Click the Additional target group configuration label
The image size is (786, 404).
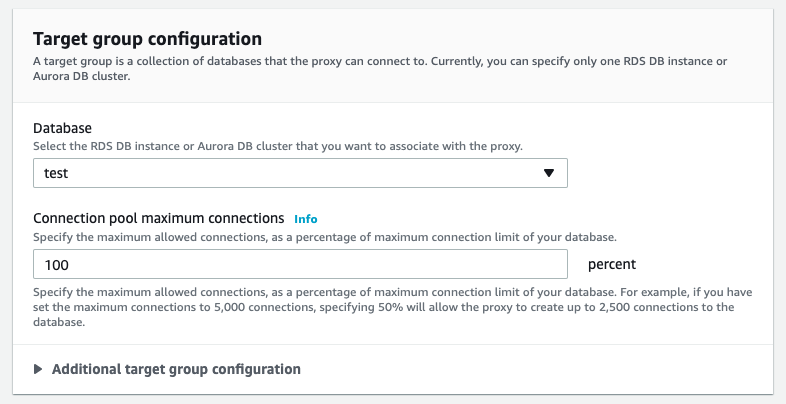176,369
